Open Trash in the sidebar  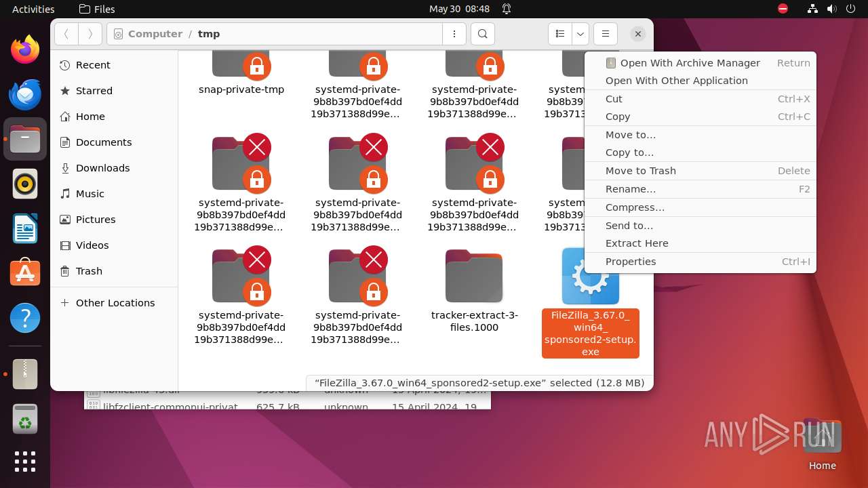114,271
